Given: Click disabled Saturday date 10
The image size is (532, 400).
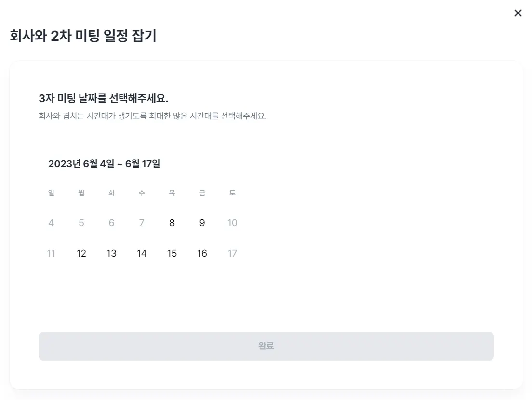Looking at the screenshot, I should [x=232, y=223].
